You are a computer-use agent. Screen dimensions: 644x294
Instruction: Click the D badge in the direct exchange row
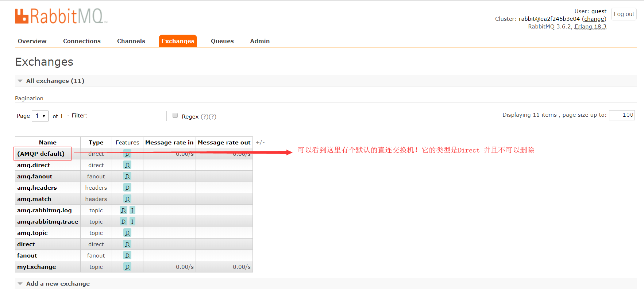(127, 244)
